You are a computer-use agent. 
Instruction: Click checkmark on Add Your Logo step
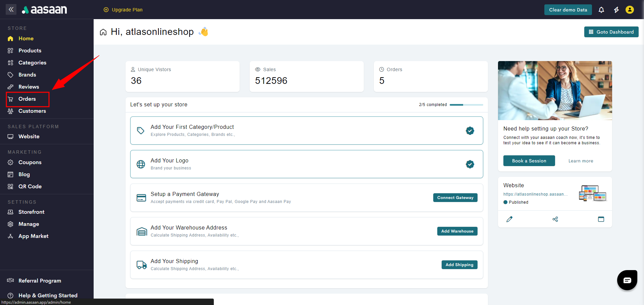(470, 164)
